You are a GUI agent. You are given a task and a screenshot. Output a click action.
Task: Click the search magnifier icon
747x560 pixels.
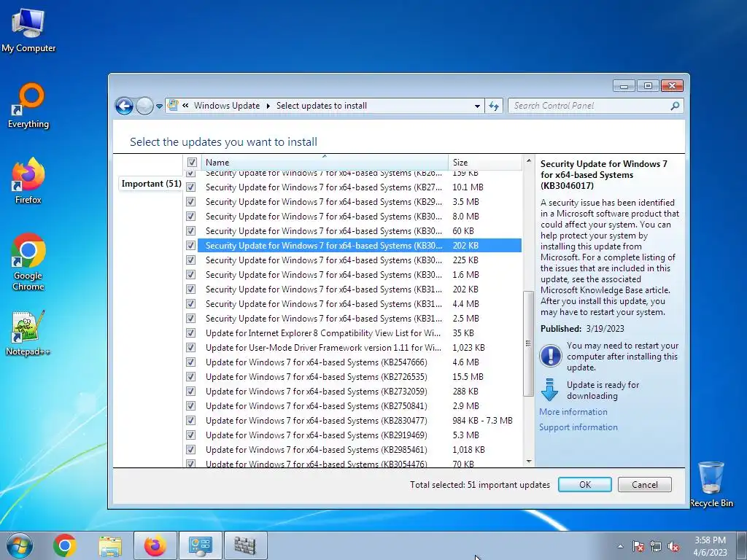tap(675, 106)
